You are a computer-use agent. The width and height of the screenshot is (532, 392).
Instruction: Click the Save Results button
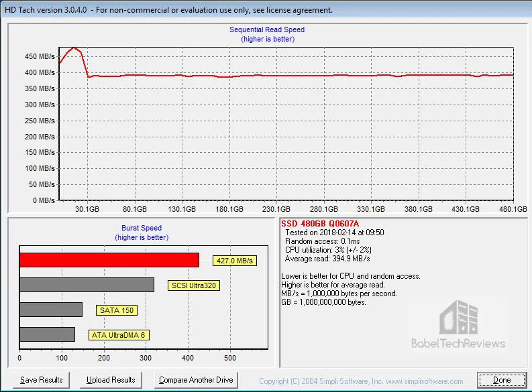(x=41, y=380)
